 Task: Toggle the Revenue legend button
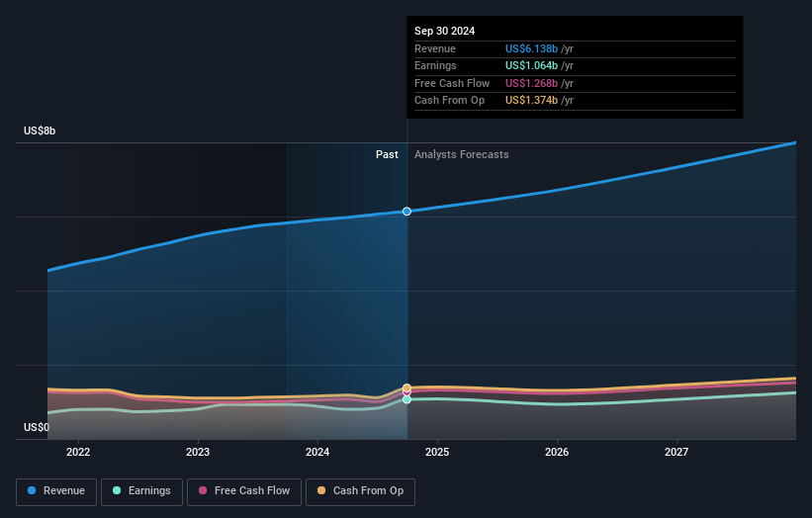(x=56, y=491)
